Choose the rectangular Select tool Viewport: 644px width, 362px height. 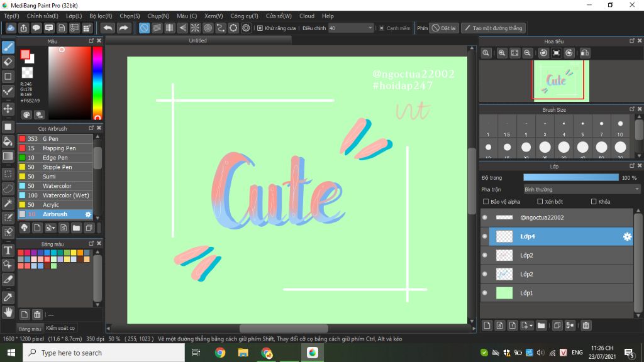click(x=8, y=174)
